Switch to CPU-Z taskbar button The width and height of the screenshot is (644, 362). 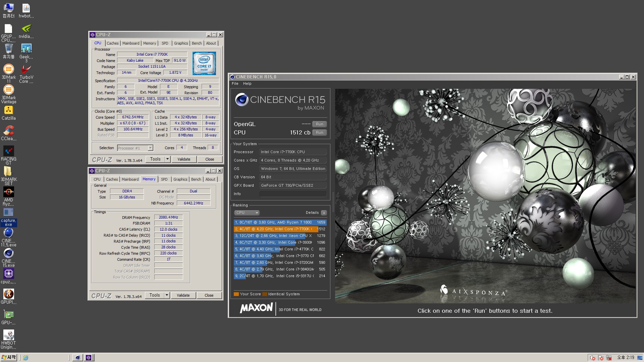coord(89,358)
